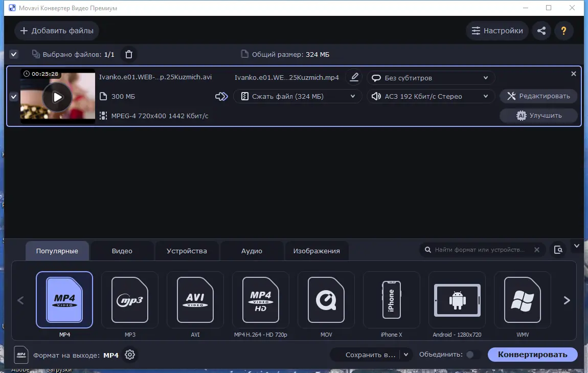
Task: Open the 'Изображения' tab
Action: coord(316,251)
